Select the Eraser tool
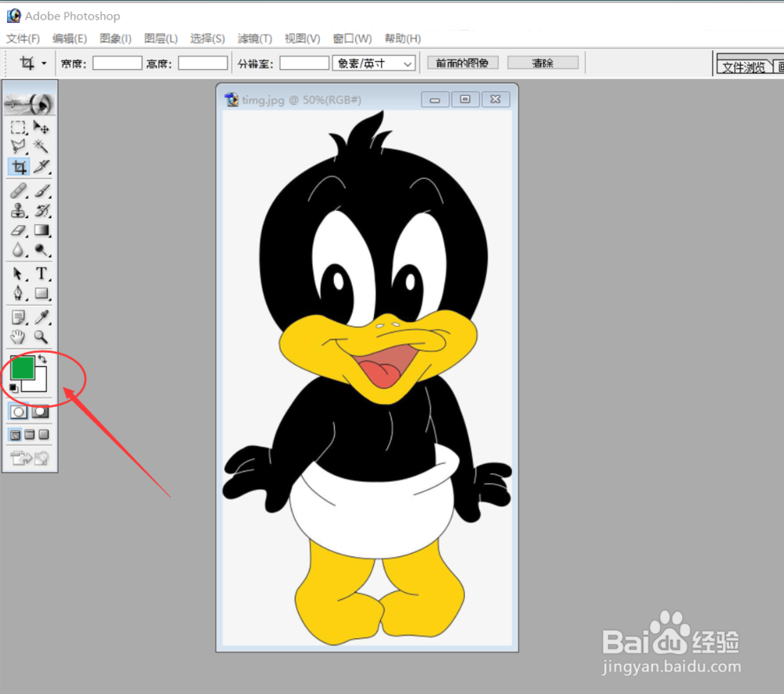 [x=19, y=231]
